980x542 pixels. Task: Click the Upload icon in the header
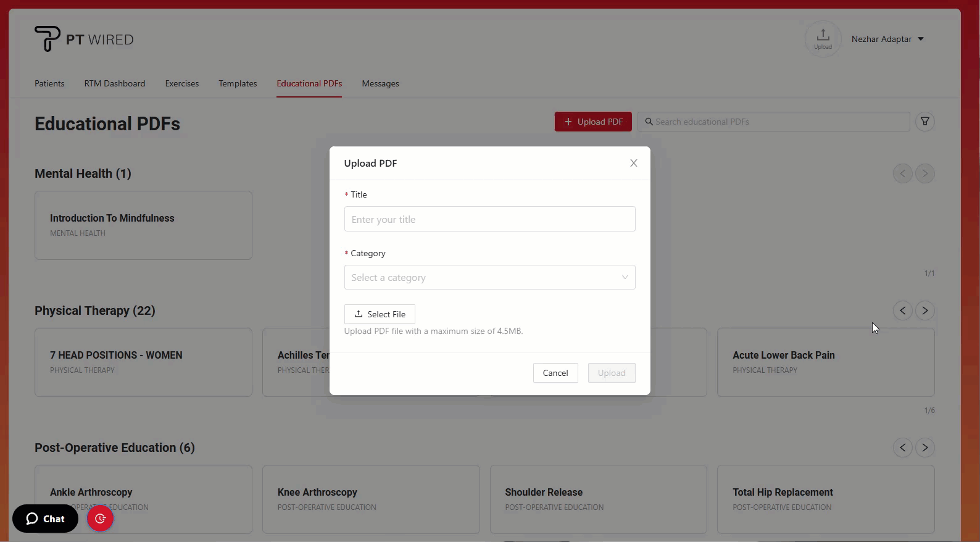[x=823, y=39]
